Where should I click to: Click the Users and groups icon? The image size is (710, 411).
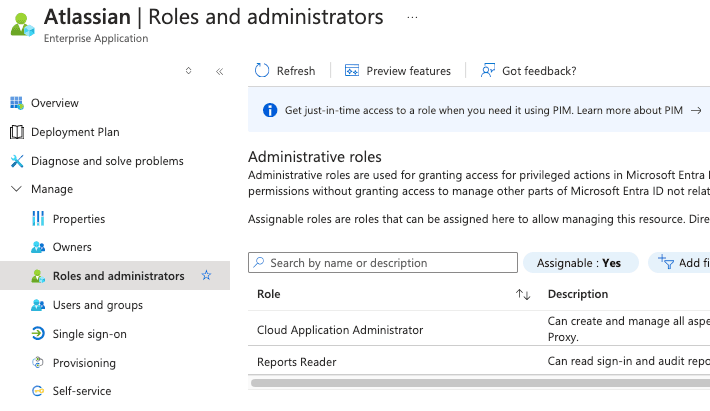click(38, 305)
